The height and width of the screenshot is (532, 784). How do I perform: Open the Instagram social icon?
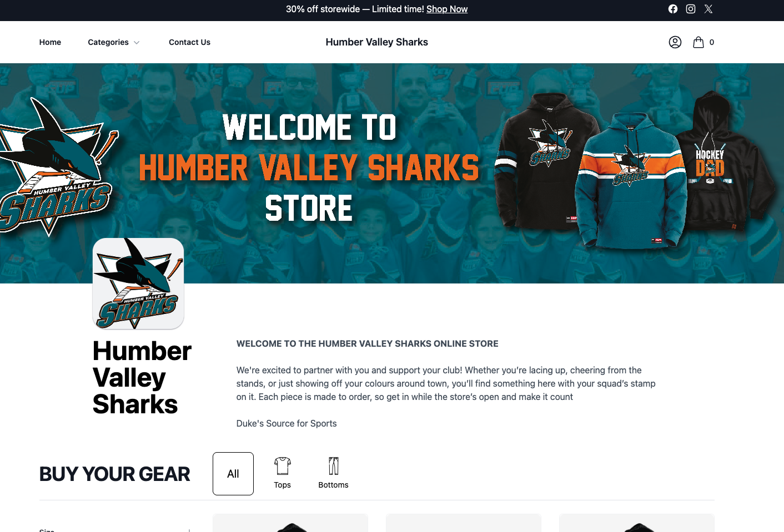coord(691,9)
